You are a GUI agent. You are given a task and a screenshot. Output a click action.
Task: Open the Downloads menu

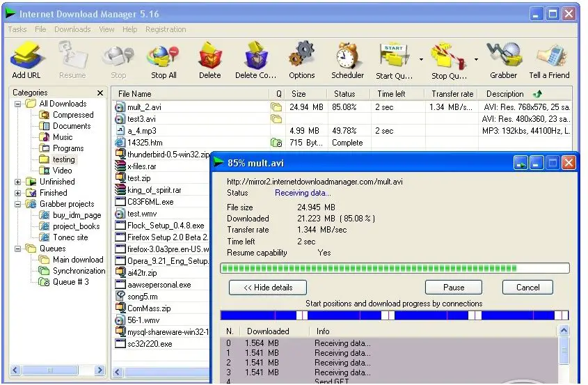click(x=72, y=29)
